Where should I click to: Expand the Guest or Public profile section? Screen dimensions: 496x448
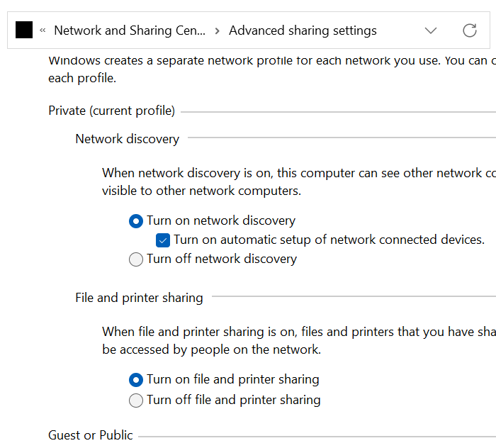pyautogui.click(x=91, y=435)
